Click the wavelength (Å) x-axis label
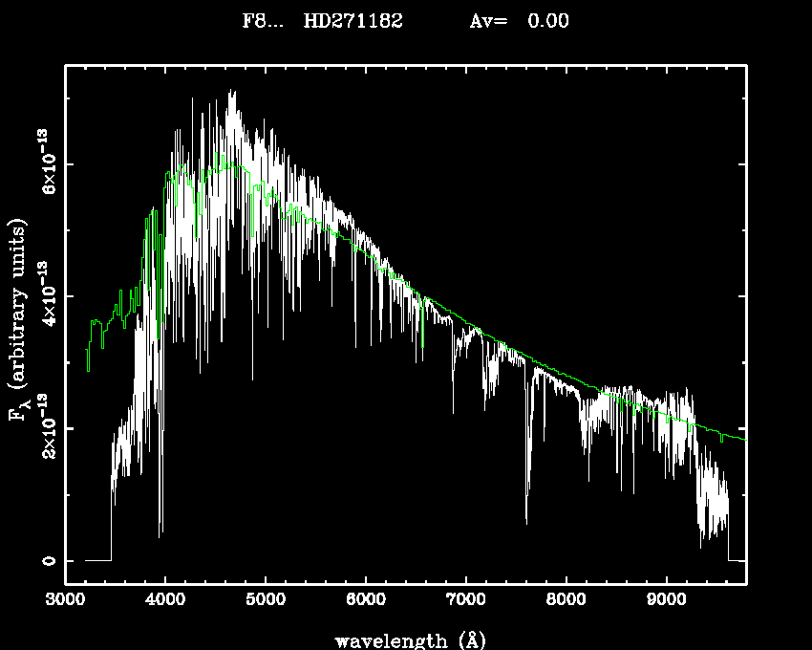 point(405,639)
